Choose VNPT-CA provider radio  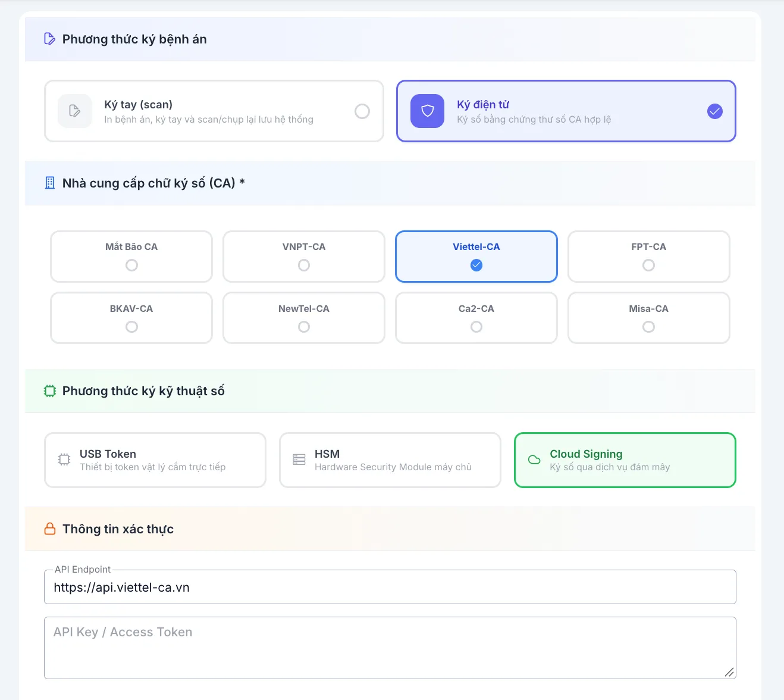click(304, 265)
